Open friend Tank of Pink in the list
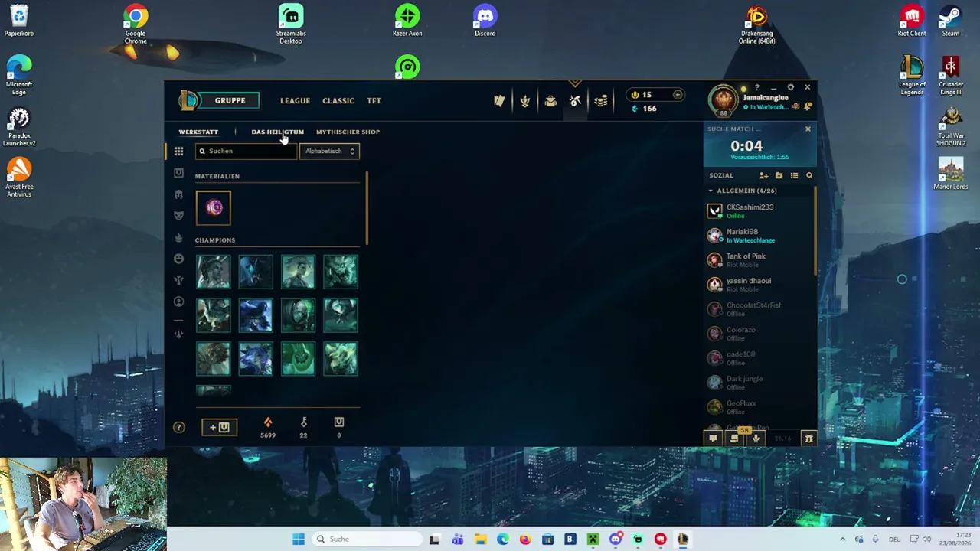 [758, 259]
